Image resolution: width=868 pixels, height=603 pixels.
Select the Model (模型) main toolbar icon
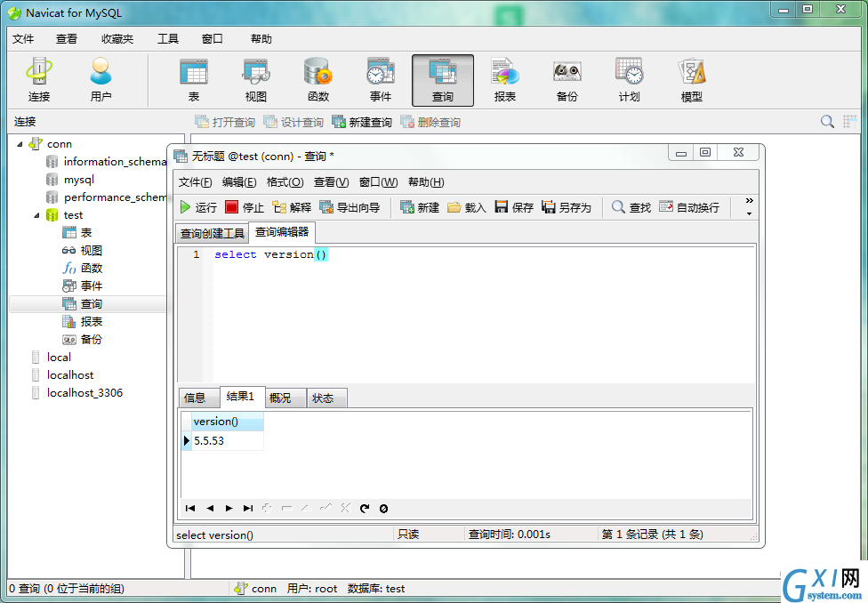(691, 80)
